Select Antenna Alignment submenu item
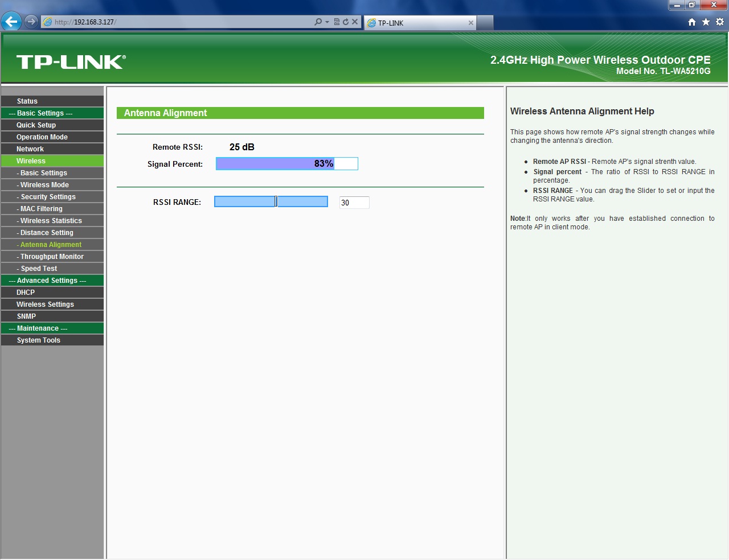The height and width of the screenshot is (560, 729). point(52,245)
